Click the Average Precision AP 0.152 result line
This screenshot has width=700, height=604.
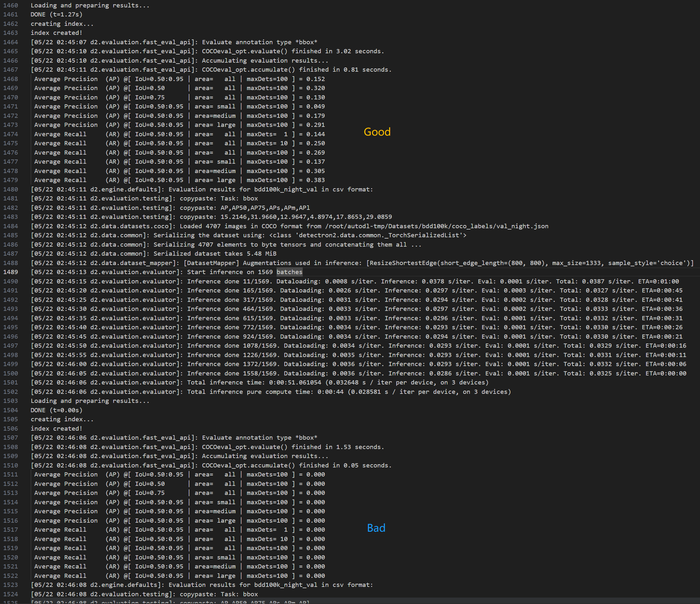179,79
